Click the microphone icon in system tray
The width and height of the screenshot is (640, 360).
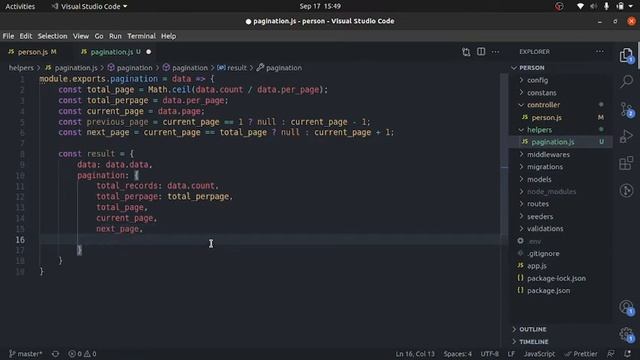pos(607,6)
